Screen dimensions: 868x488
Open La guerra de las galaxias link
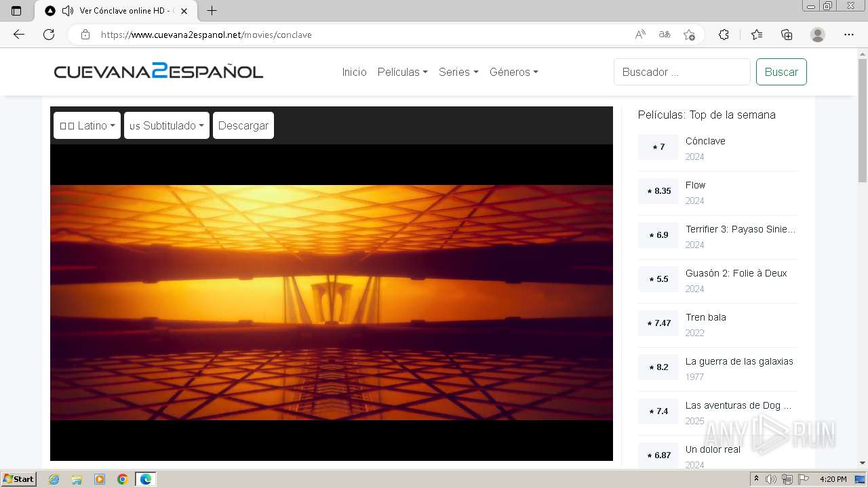(739, 361)
